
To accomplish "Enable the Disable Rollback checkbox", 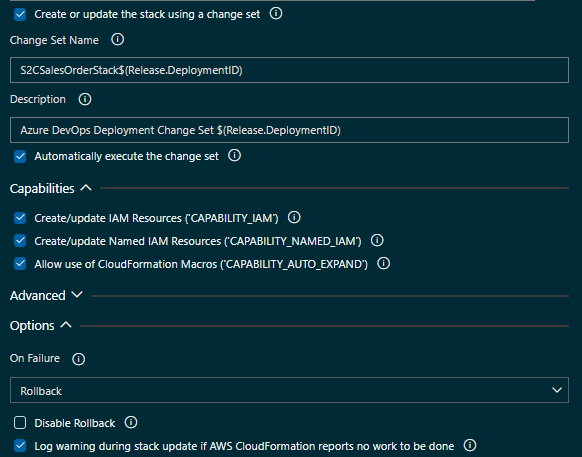I will click(20, 423).
